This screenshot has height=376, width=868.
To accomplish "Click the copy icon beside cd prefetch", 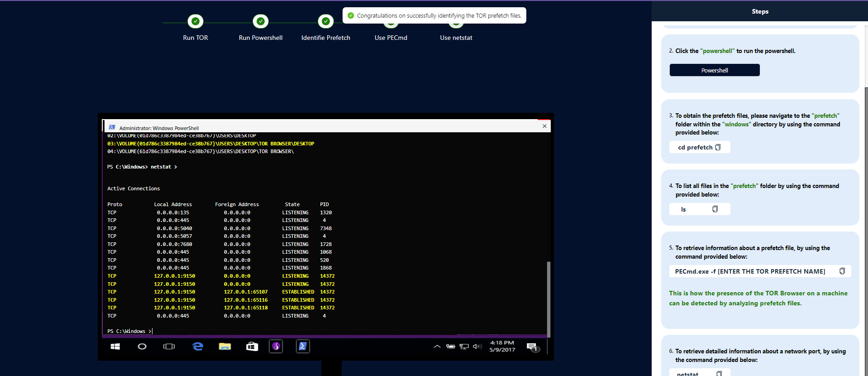I will click(x=718, y=147).
